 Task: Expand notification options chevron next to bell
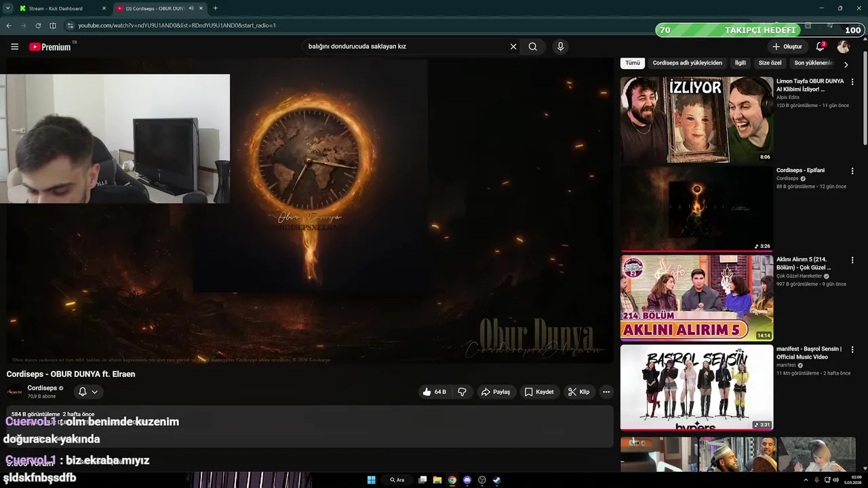(95, 392)
